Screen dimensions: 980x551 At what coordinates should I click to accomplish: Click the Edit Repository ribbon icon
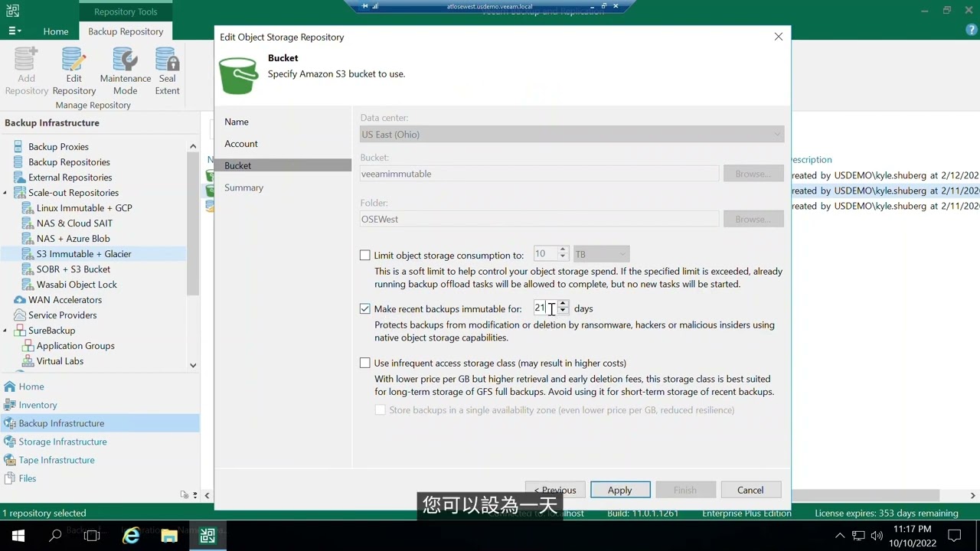(73, 71)
